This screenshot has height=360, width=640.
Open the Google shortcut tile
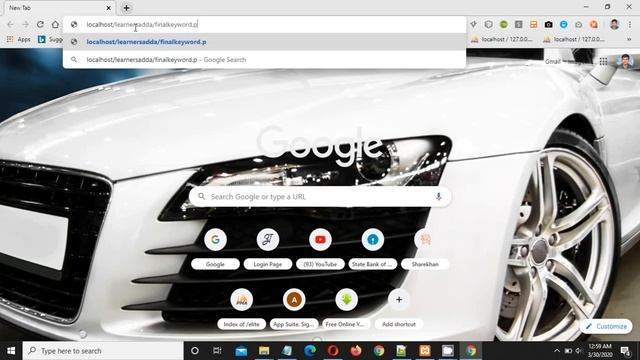215,248
